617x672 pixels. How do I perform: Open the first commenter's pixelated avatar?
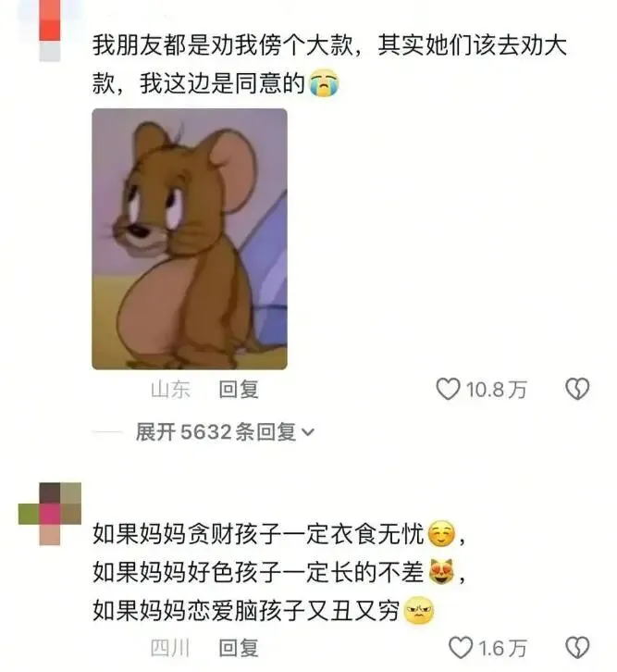click(50, 30)
